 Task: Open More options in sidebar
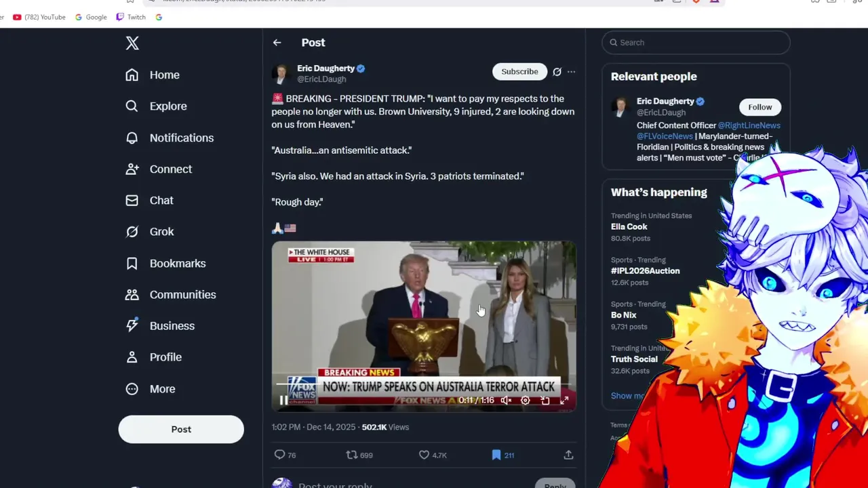151,389
